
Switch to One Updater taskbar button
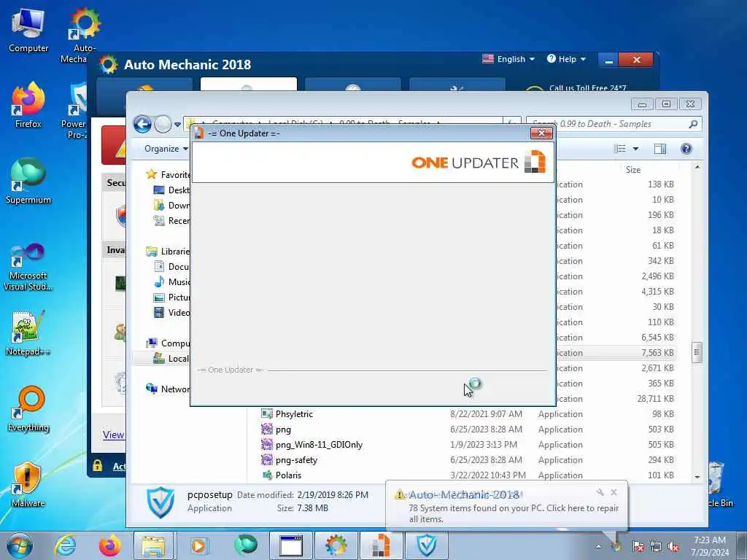[x=381, y=545]
